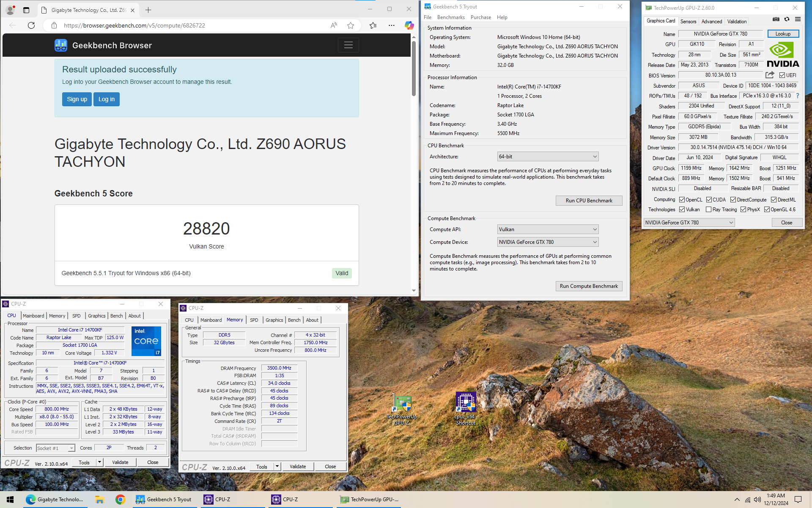Toggle the Vulkan checkbox in GPU-Z
Image resolution: width=812 pixels, height=508 pixels.
pyautogui.click(x=682, y=210)
